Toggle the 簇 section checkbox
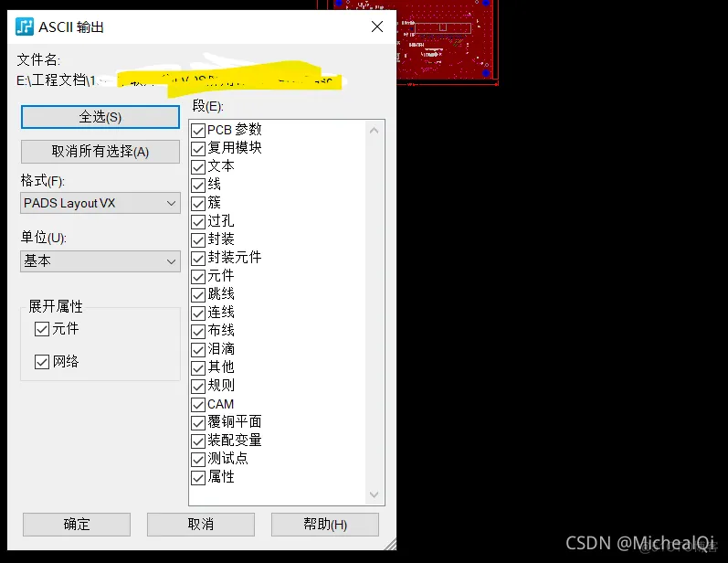The width and height of the screenshot is (728, 563). pos(198,204)
